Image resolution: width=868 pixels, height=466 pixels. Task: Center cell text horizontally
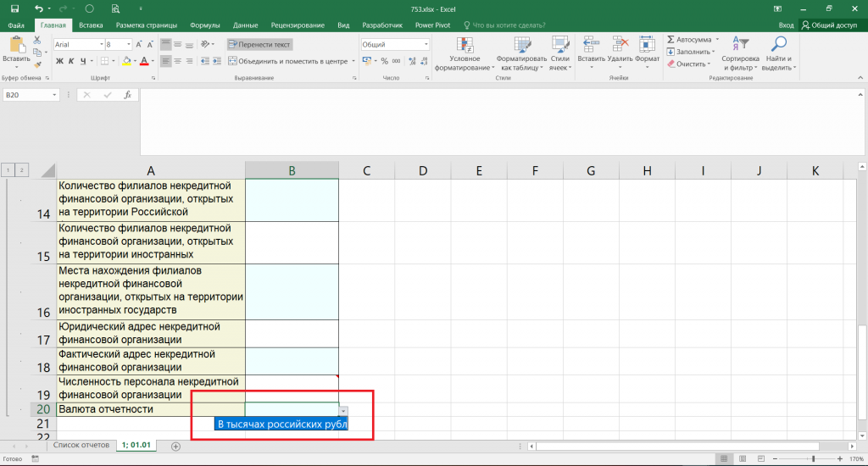[x=178, y=61]
